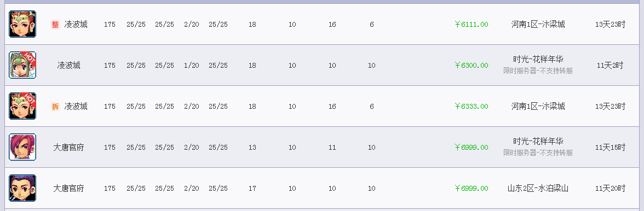Open the ¥6300.00 price link

(472, 66)
